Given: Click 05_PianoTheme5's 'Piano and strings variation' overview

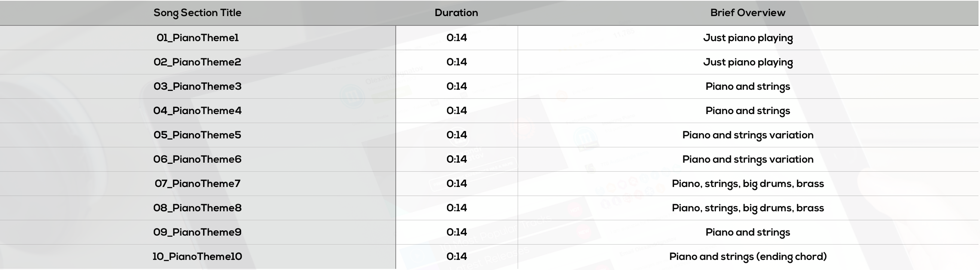Looking at the screenshot, I should [748, 135].
